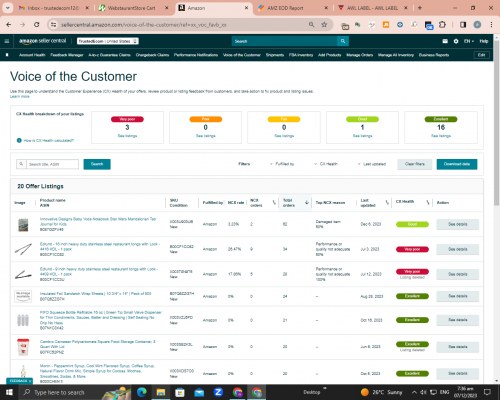Open Account Health in navigation bar
This screenshot has width=500, height=400.
coord(32,55)
